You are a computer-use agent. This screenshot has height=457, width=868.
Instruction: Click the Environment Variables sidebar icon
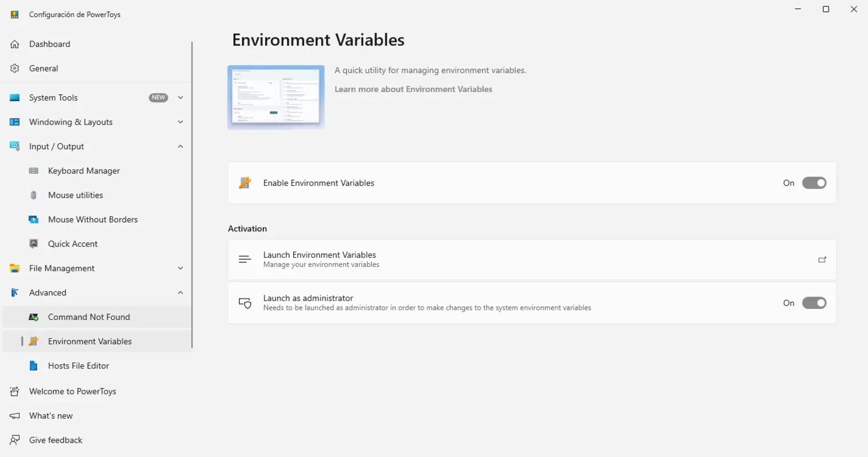point(34,342)
